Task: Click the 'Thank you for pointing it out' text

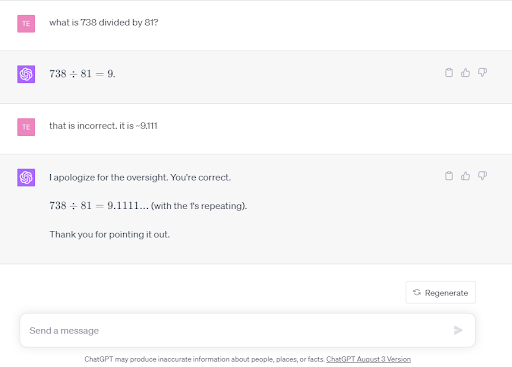Action: [x=109, y=235]
